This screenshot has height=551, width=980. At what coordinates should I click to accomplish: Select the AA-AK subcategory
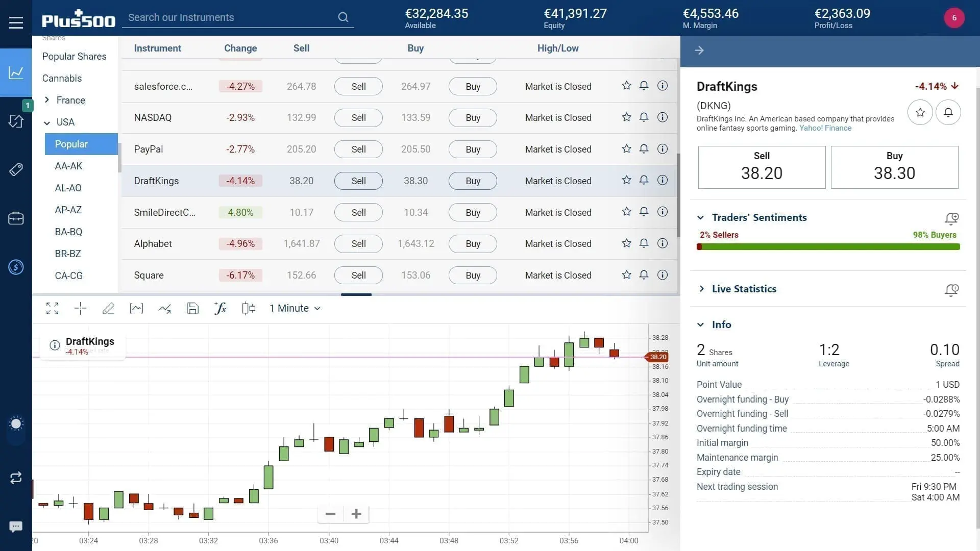pos(68,166)
